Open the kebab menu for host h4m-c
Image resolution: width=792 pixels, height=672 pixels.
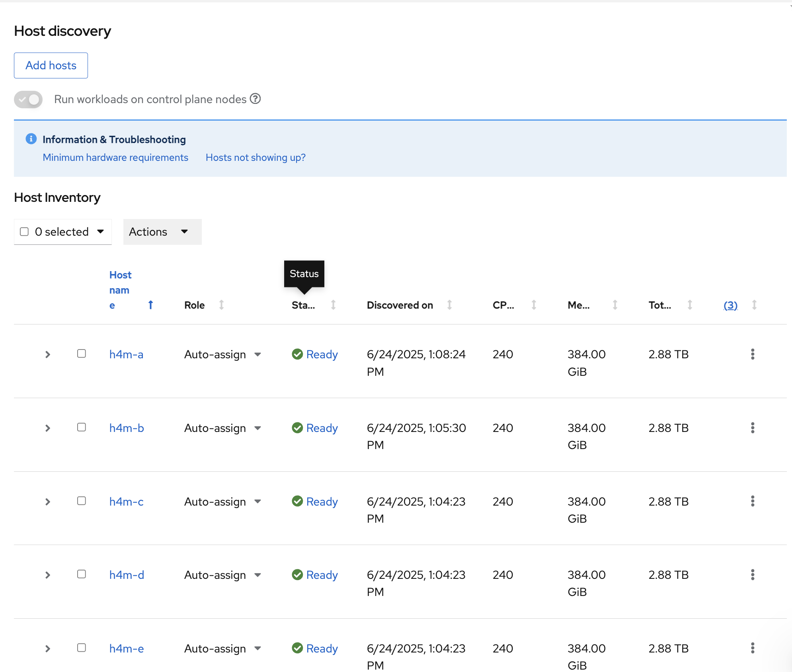click(x=753, y=502)
